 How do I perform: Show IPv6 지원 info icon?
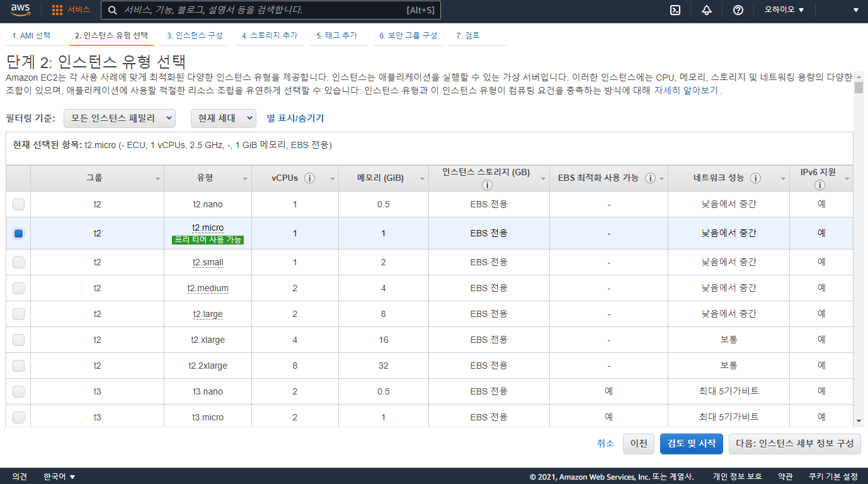(x=819, y=185)
